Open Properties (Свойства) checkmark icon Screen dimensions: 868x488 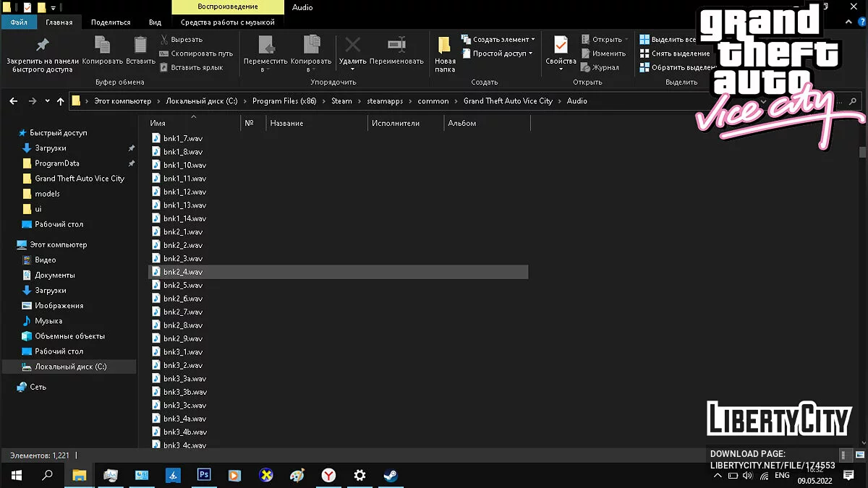pyautogui.click(x=561, y=46)
